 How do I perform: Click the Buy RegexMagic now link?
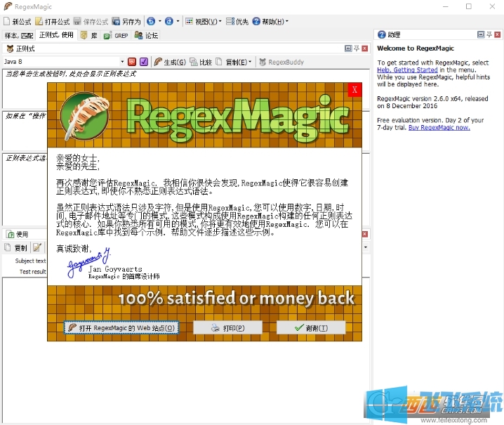click(439, 127)
